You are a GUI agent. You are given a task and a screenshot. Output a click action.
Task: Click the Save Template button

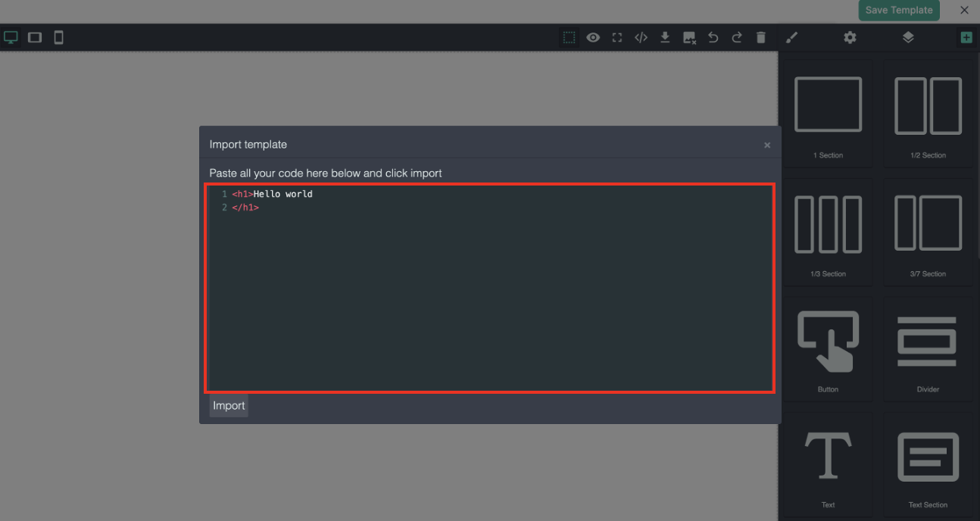(x=899, y=11)
